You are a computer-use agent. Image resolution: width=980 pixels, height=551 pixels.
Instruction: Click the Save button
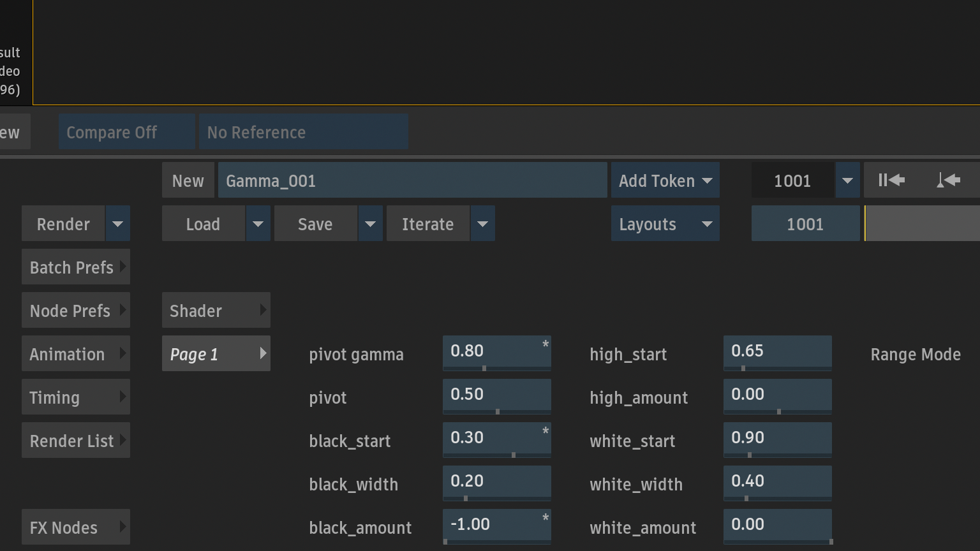pos(316,224)
